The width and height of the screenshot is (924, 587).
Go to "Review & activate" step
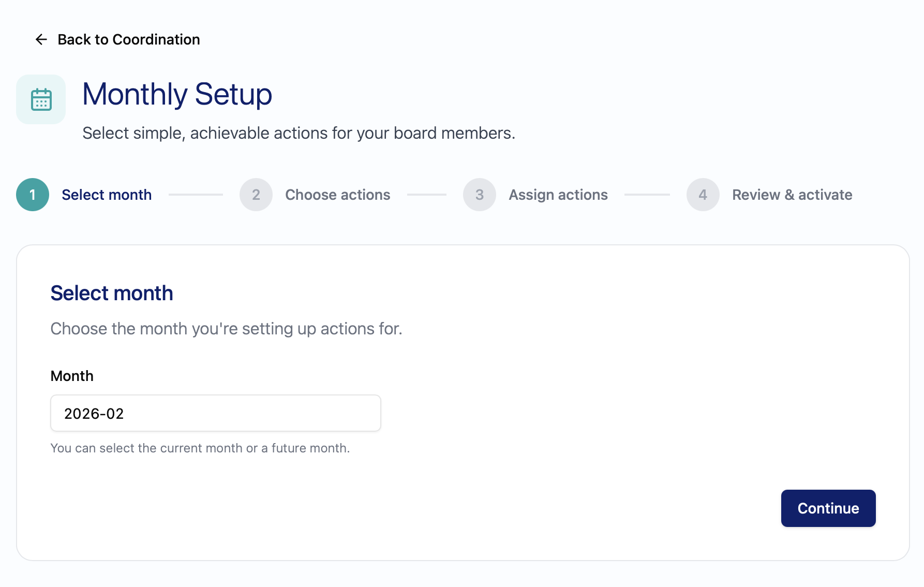(x=792, y=195)
